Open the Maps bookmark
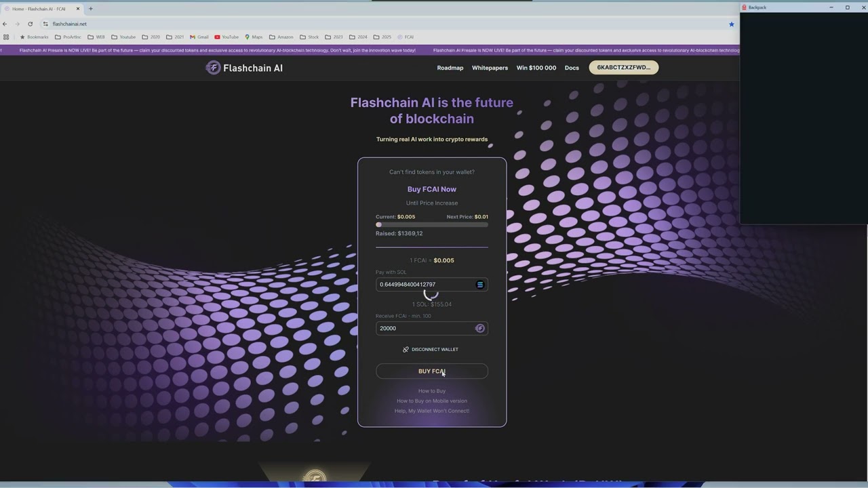The height and width of the screenshot is (488, 868). (254, 37)
